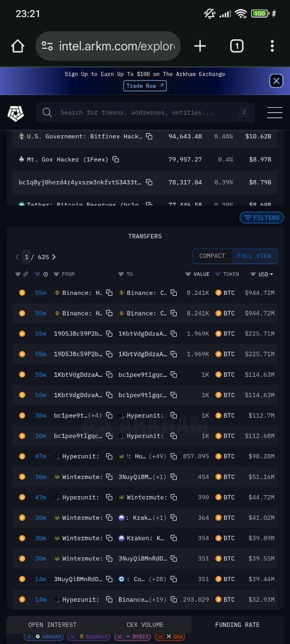The image size is (290, 644).
Task: Open the FILTERS button
Action: [262, 218]
